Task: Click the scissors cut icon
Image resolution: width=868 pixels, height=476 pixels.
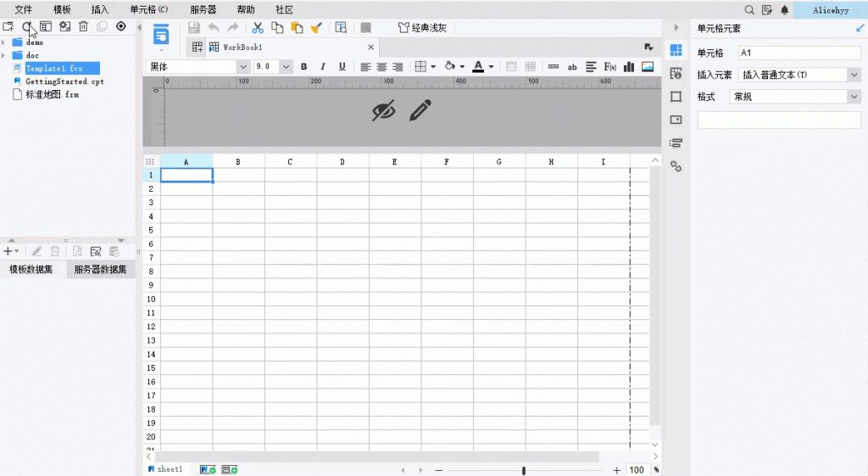Action: 258,28
